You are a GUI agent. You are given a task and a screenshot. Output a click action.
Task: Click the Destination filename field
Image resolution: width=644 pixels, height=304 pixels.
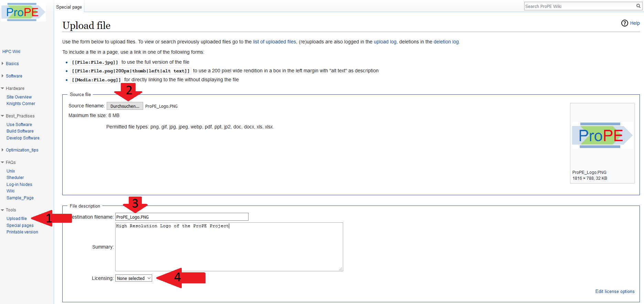click(182, 217)
